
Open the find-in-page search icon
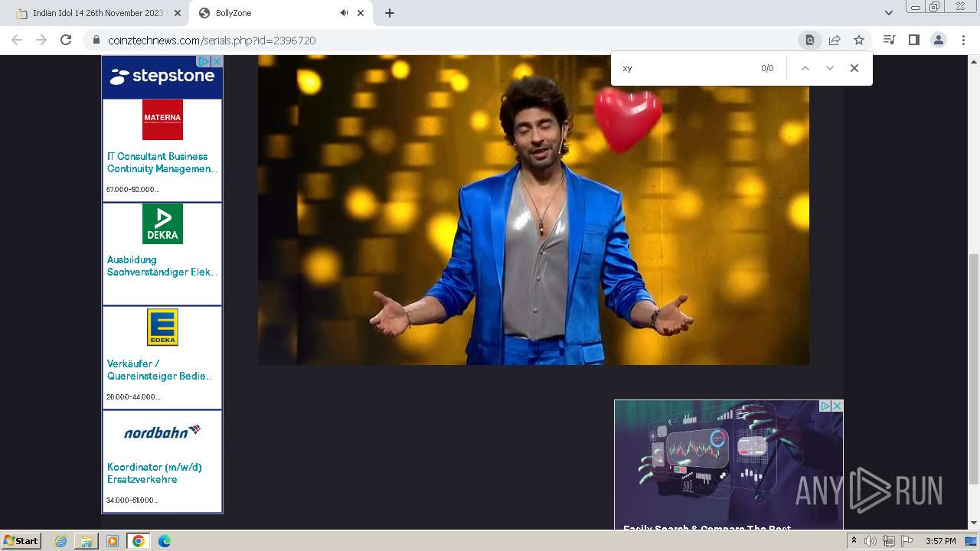[809, 40]
